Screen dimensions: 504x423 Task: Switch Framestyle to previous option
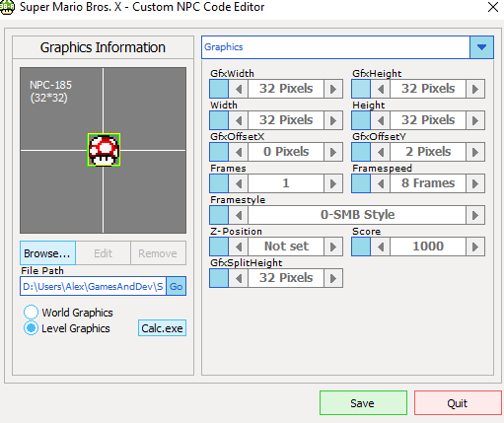pyautogui.click(x=239, y=215)
